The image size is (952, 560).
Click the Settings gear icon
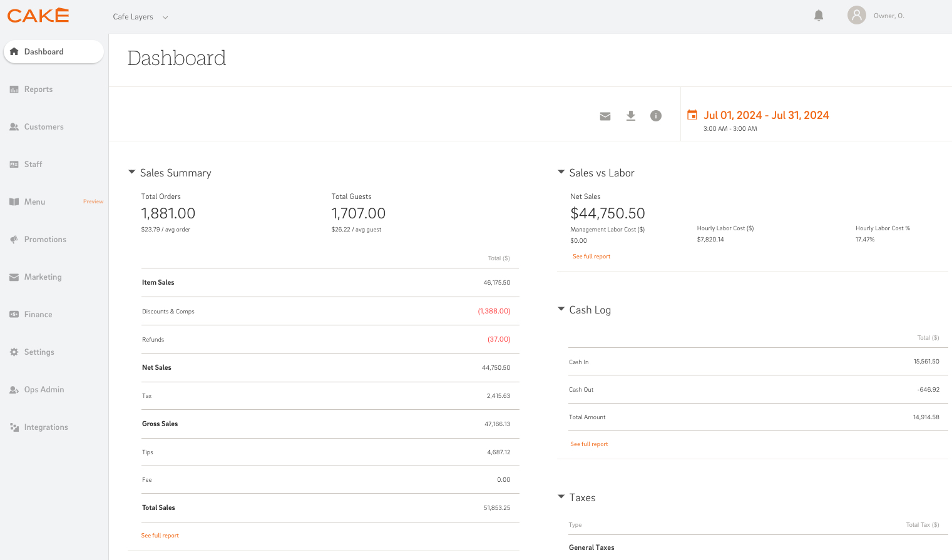pos(14,352)
